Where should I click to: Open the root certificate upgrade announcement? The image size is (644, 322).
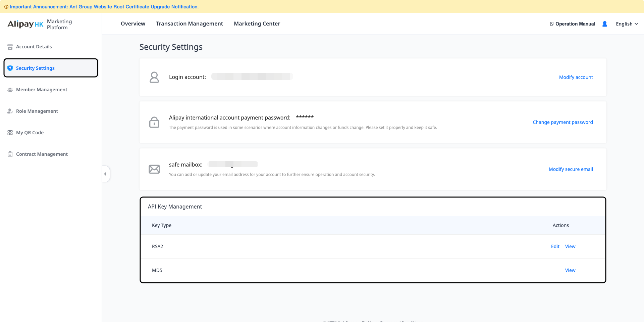(x=104, y=7)
